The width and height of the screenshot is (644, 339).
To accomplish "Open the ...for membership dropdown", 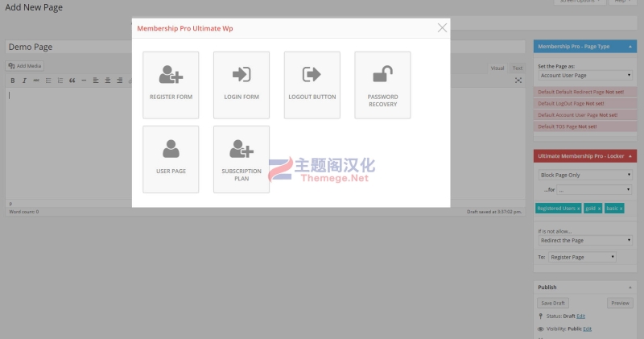I will tap(594, 190).
